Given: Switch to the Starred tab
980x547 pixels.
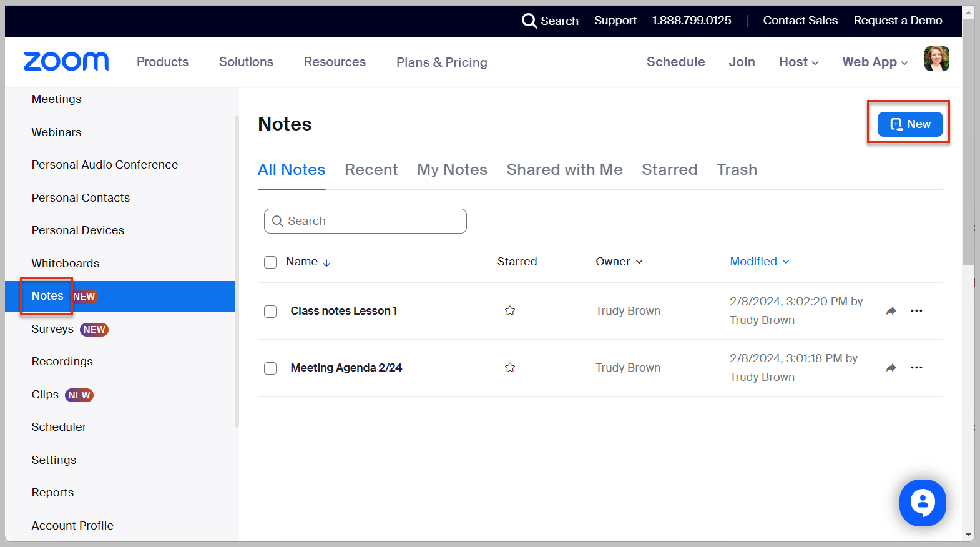Looking at the screenshot, I should [x=670, y=170].
